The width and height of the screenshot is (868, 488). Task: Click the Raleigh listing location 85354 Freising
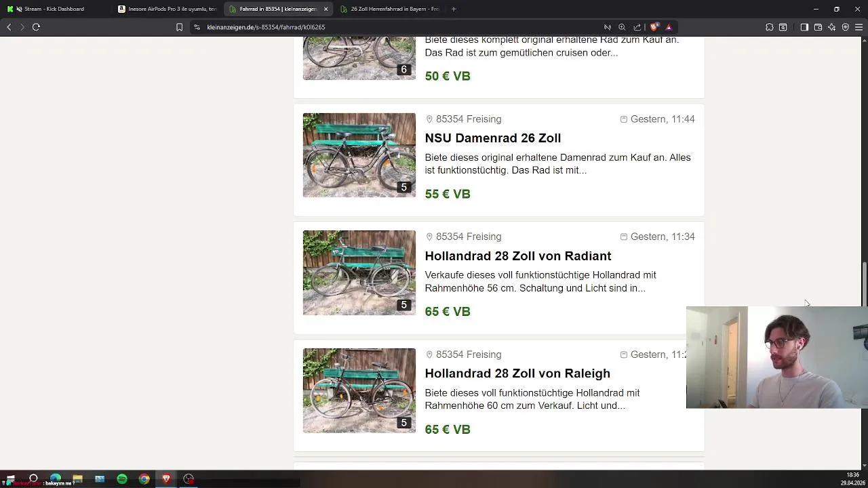(464, 354)
